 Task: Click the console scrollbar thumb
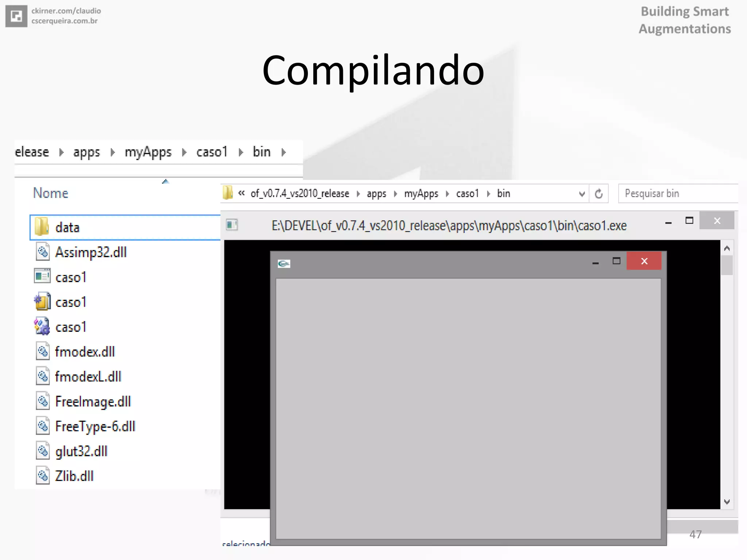[x=727, y=265]
